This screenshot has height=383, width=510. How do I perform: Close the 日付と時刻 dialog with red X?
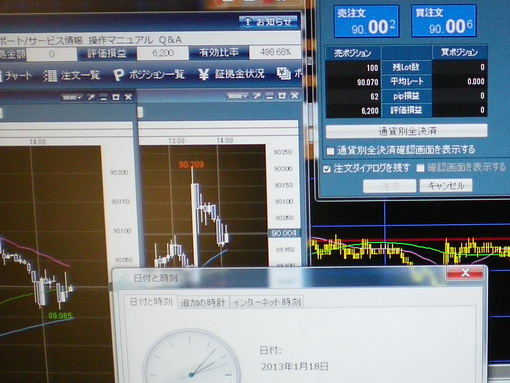pos(465,273)
